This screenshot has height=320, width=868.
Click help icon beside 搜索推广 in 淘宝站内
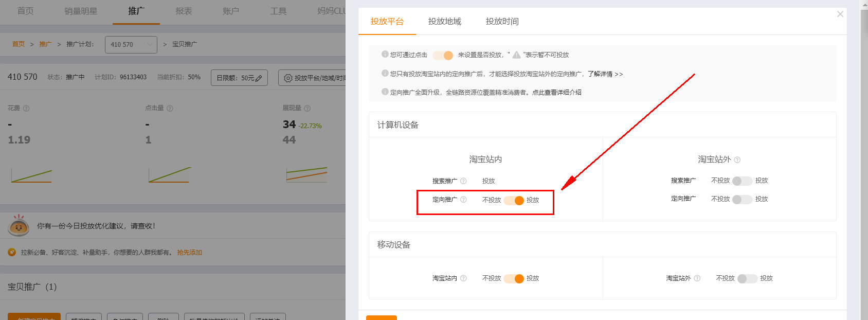click(x=463, y=181)
